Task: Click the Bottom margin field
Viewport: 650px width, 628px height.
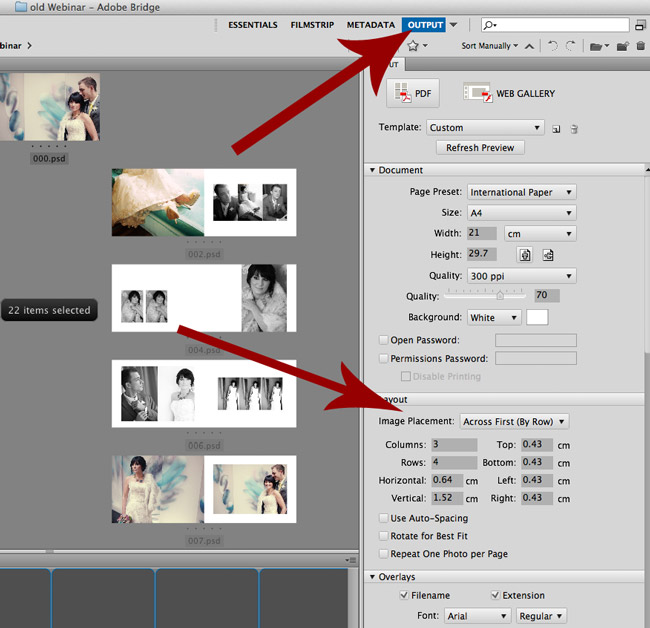Action: [537, 462]
